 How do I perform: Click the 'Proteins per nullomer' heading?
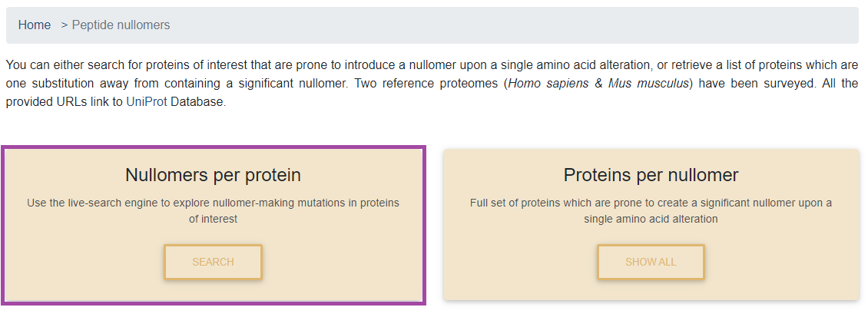tap(651, 175)
